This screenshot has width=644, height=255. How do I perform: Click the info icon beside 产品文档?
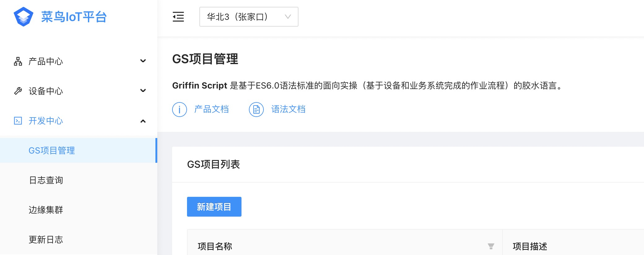click(x=180, y=109)
